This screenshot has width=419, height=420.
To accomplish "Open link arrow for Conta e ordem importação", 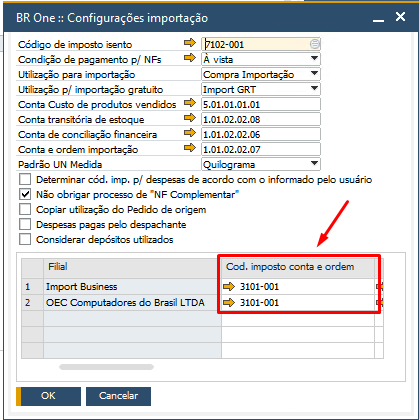I will (x=190, y=148).
